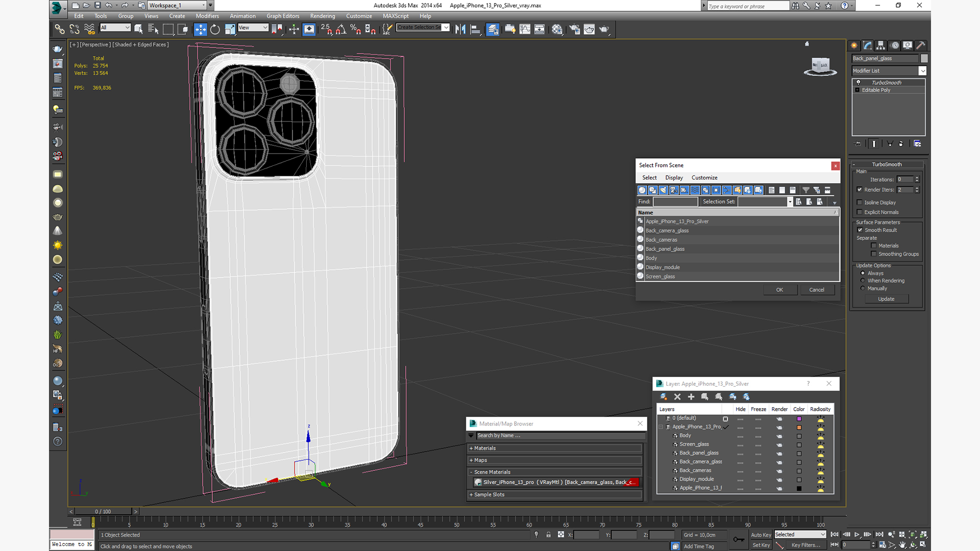Enable the Isoline Display checkbox
The width and height of the screenshot is (980, 551).
[860, 203]
